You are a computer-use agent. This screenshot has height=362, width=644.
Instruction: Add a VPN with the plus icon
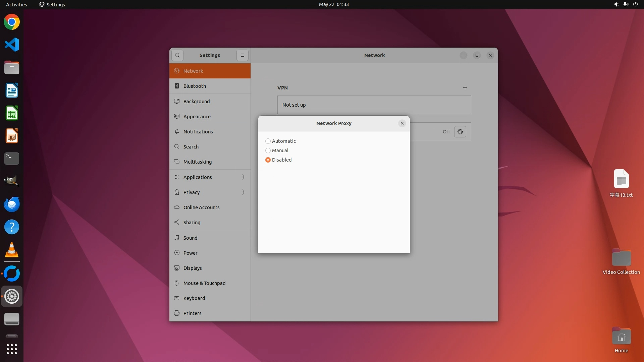click(x=465, y=88)
